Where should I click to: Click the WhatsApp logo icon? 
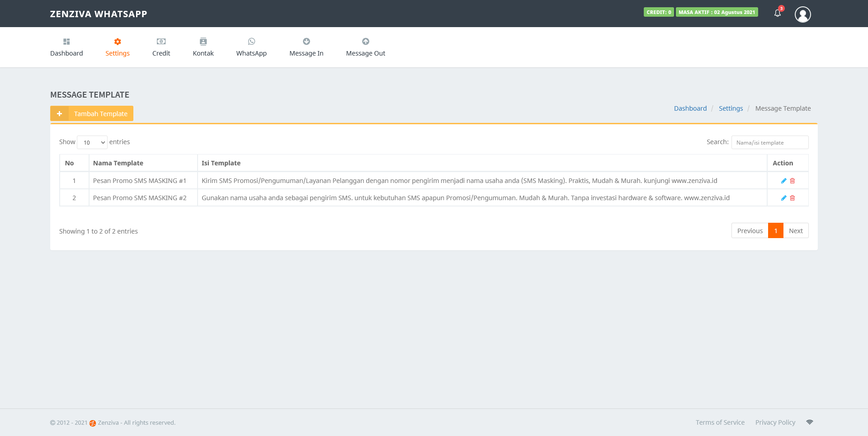click(251, 42)
